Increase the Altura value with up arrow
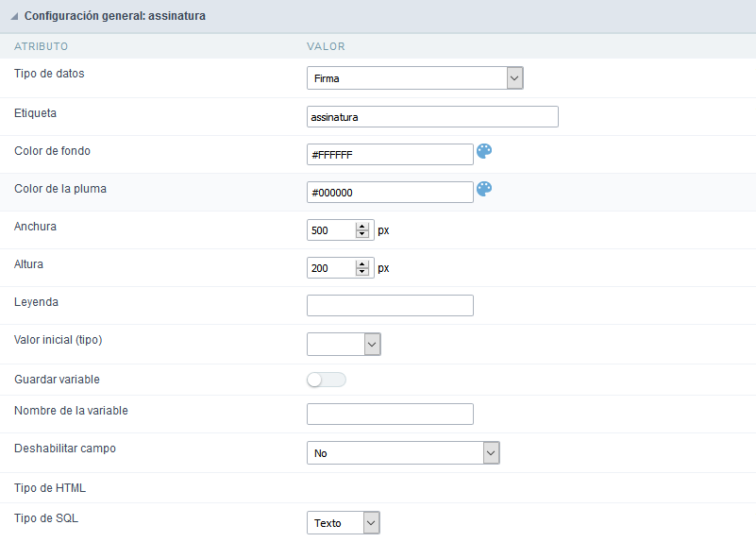Image resolution: width=756 pixels, height=542 pixels. tap(362, 264)
